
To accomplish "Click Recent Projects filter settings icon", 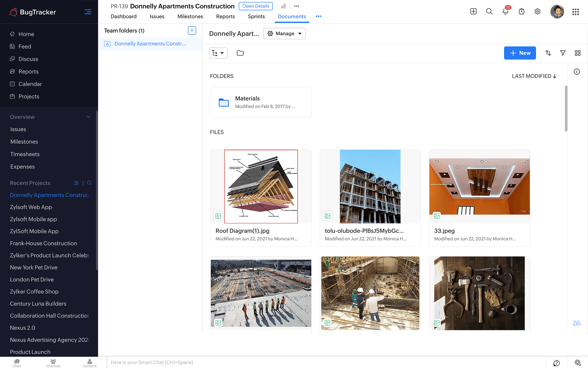I will coord(76,183).
